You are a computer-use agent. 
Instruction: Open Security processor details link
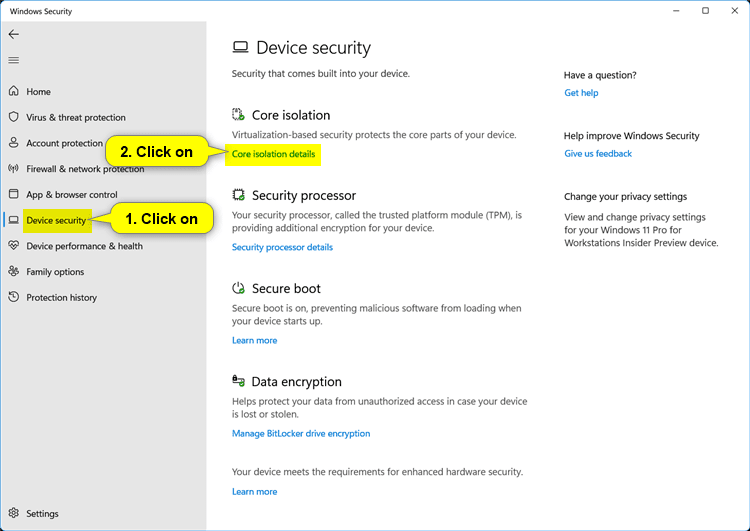[x=282, y=247]
